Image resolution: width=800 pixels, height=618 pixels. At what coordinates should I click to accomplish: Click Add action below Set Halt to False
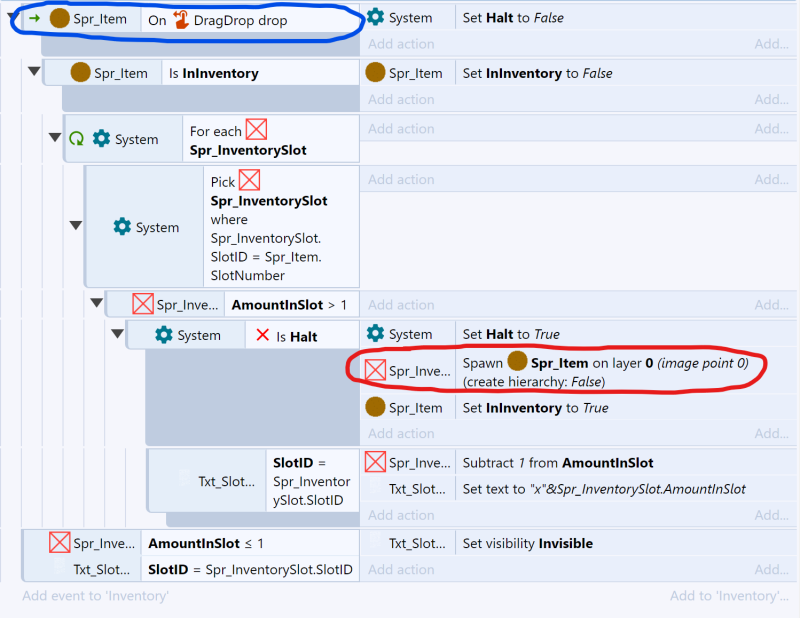click(x=401, y=44)
